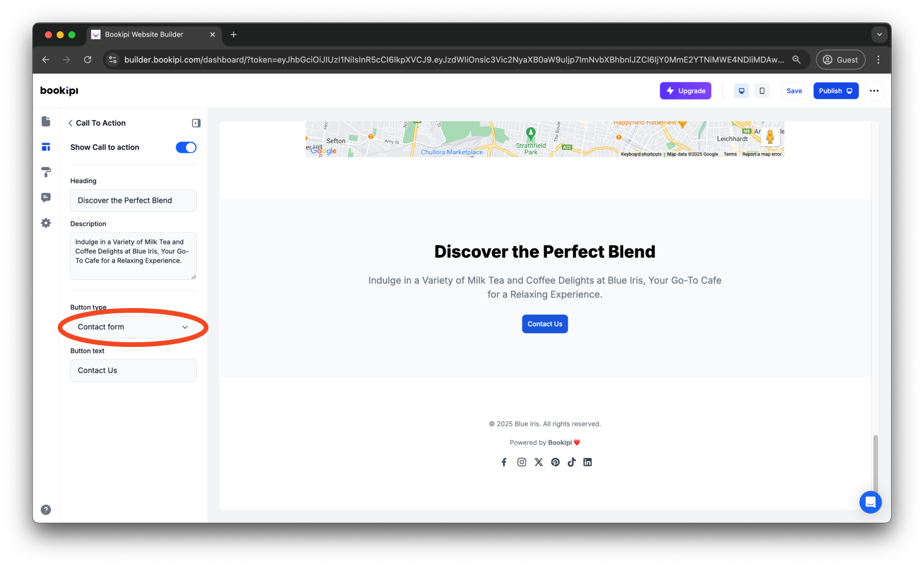924x566 pixels.
Task: Switch to mobile preview mode
Action: click(762, 91)
